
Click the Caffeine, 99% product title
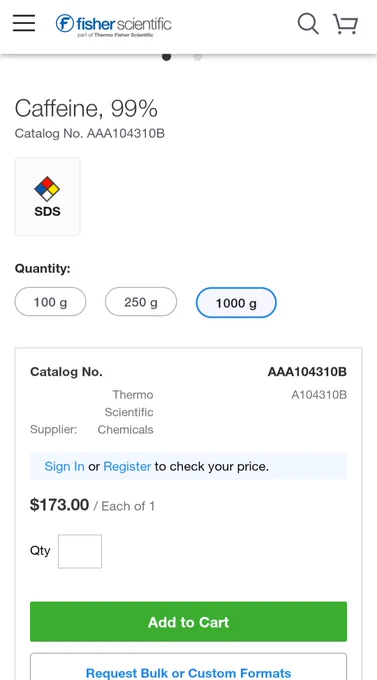tap(86, 108)
